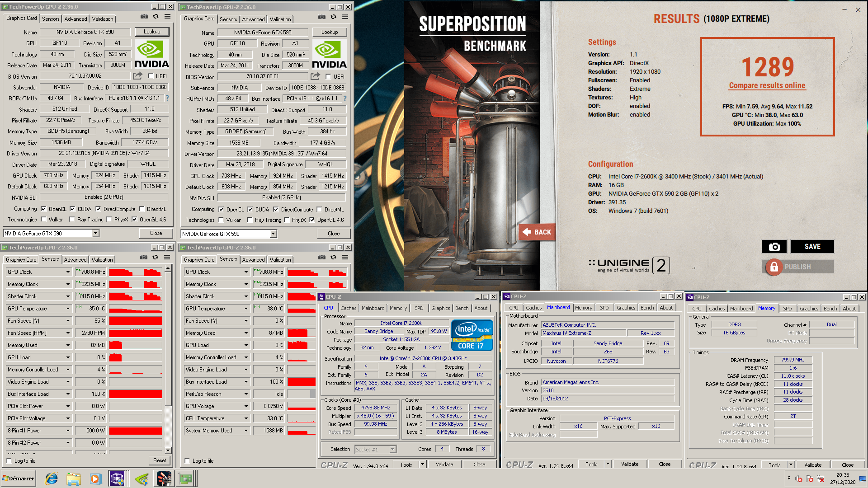Enable Log to file in bottom-left GPU-Z

click(9, 461)
